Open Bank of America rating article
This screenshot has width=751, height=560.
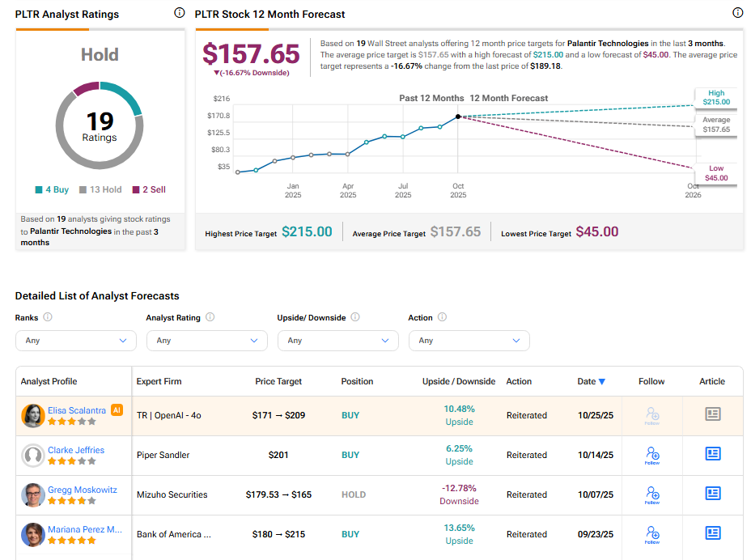click(x=712, y=533)
